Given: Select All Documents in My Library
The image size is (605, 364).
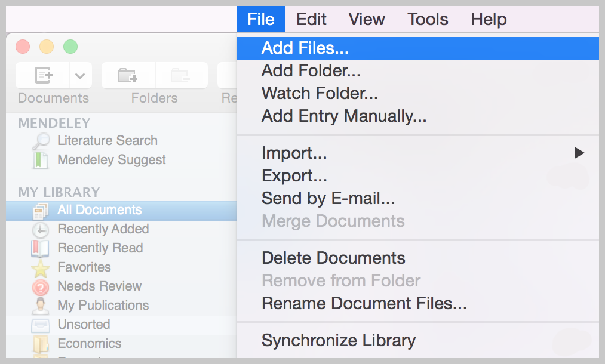Looking at the screenshot, I should click(99, 210).
